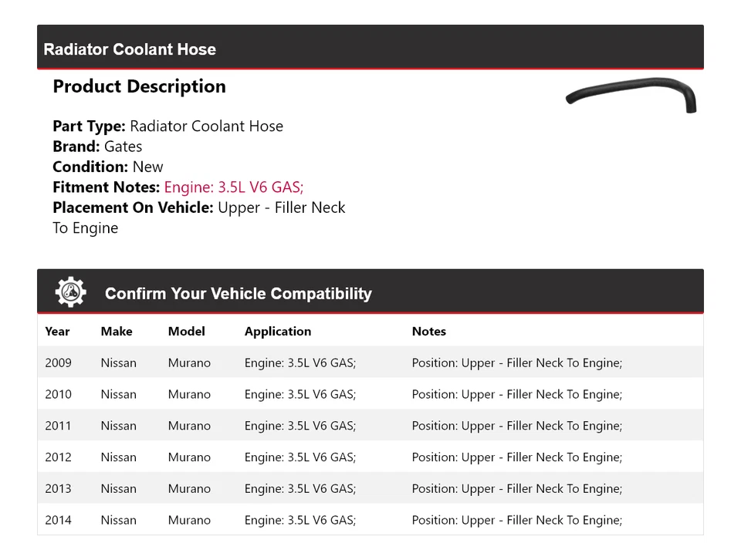Viewport: 741px width, 560px height.
Task: Click the Application column header
Action: [278, 332]
